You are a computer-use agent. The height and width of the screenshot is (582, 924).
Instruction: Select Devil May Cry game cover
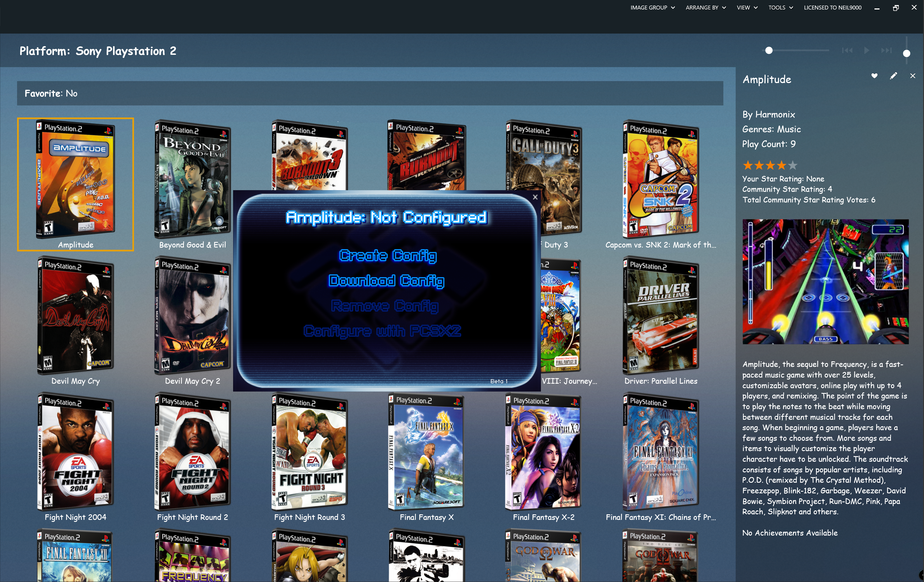click(x=76, y=315)
